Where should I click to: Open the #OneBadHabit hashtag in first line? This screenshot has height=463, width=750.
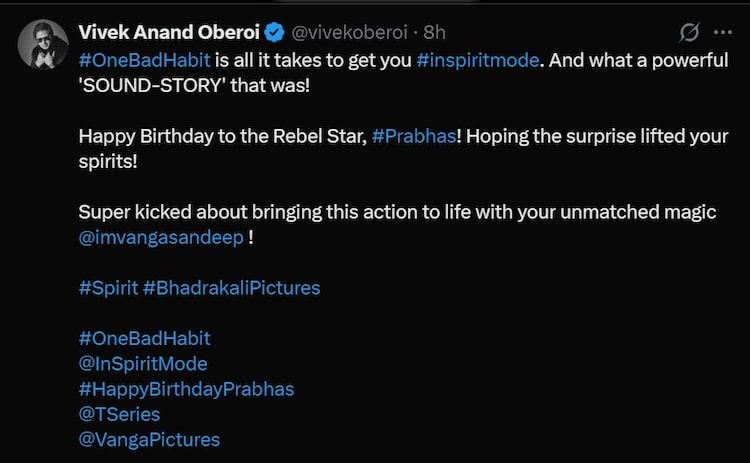pos(144,59)
